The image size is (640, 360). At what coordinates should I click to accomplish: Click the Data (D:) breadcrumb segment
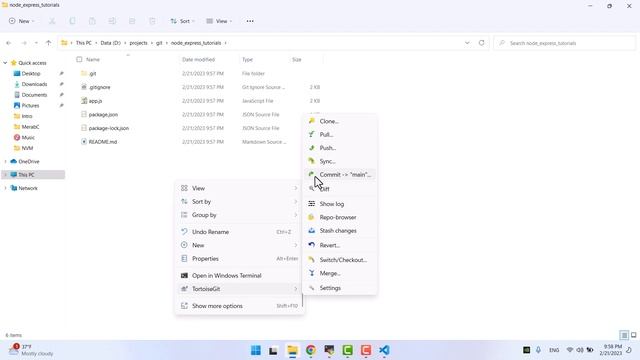111,43
